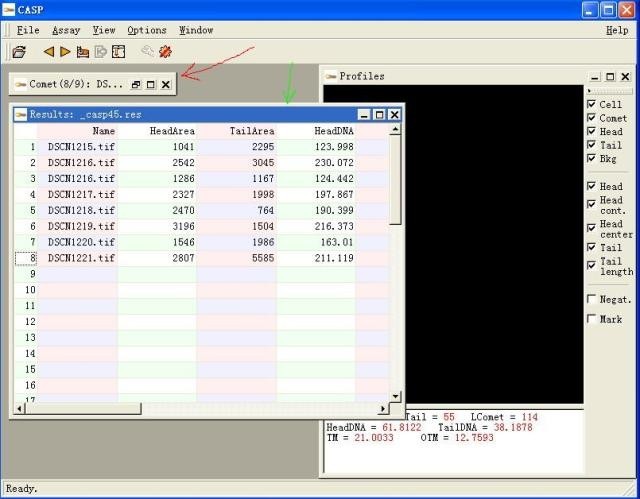This screenshot has height=499, width=640.
Task: Click the profile chart toolbar icon
Action: pyautogui.click(x=83, y=52)
